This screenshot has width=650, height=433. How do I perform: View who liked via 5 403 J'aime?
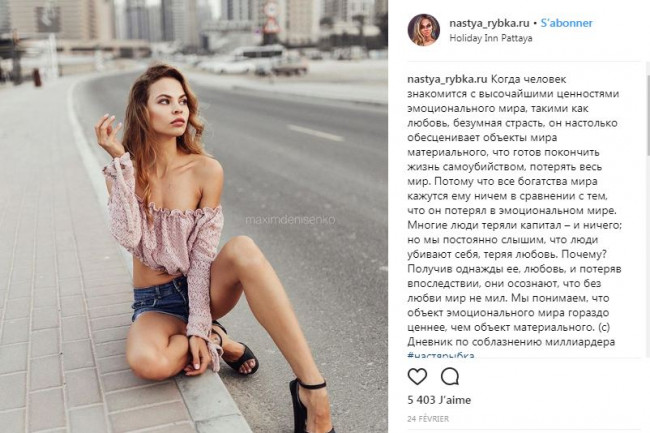pos(439,400)
